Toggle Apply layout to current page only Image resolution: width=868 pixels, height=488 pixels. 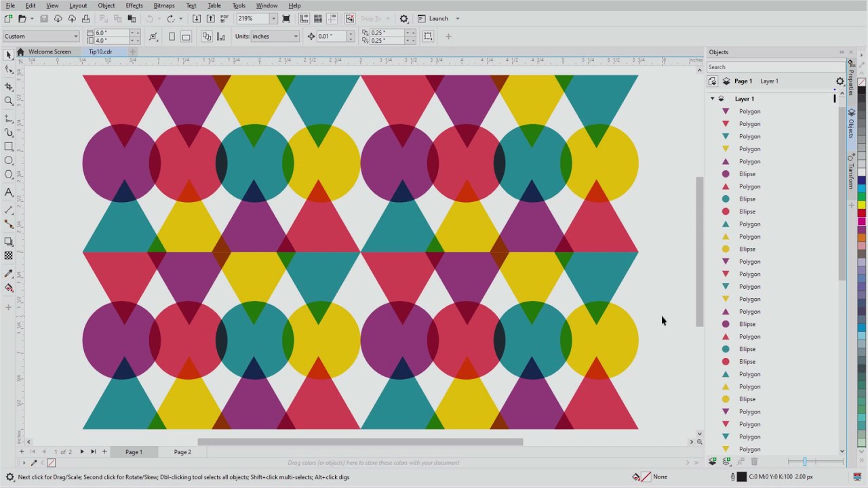tap(221, 37)
